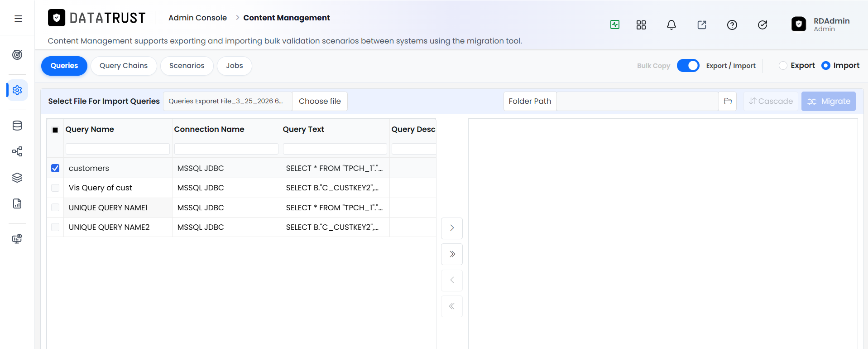
Task: Open the monitor settings sidebar icon
Action: click(x=17, y=239)
